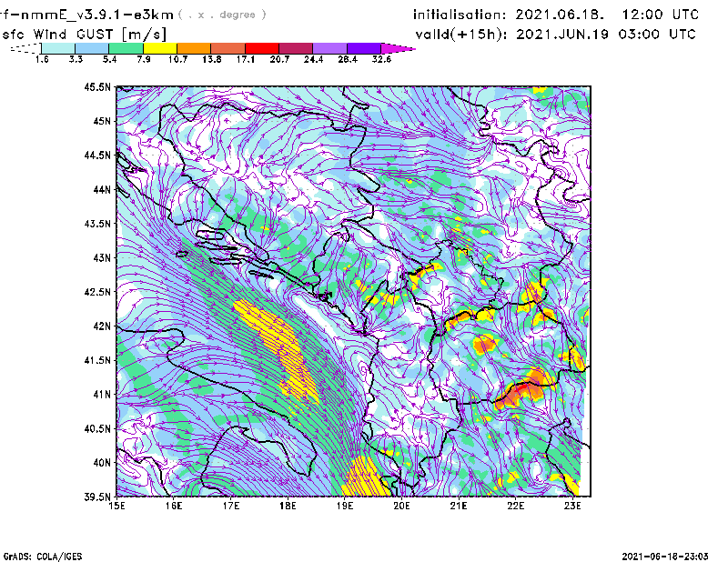The height and width of the screenshot is (562, 728).
Task: Click the 42N latitude label
Action: (x=102, y=326)
